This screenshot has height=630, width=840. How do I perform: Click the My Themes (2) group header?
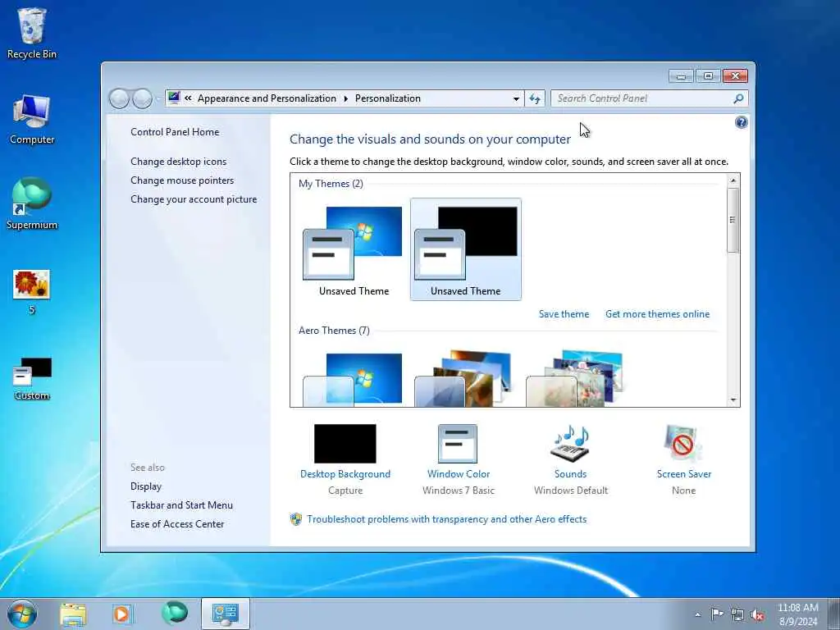(x=331, y=184)
